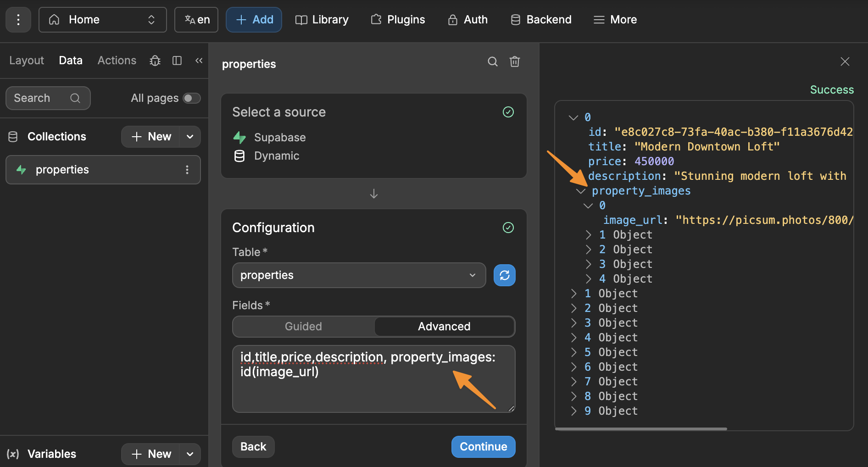Toggle the sidebar layout panel icon
868x467 pixels.
tap(177, 61)
